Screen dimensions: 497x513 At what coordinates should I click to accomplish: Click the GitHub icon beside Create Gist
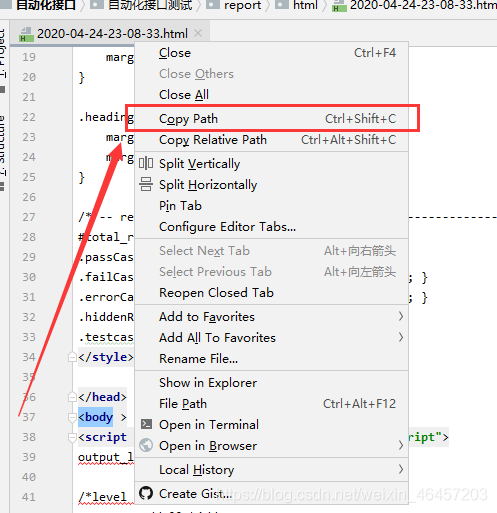[x=146, y=493]
